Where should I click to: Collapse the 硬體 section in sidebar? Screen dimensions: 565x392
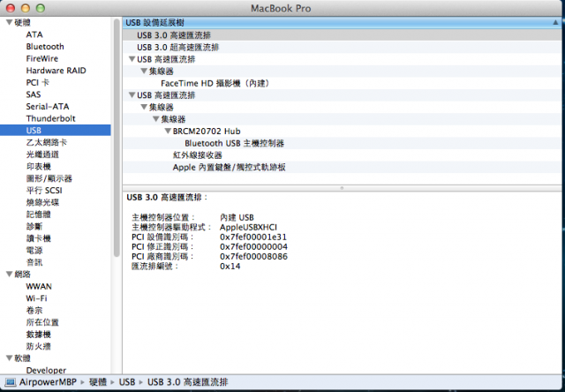(10, 22)
